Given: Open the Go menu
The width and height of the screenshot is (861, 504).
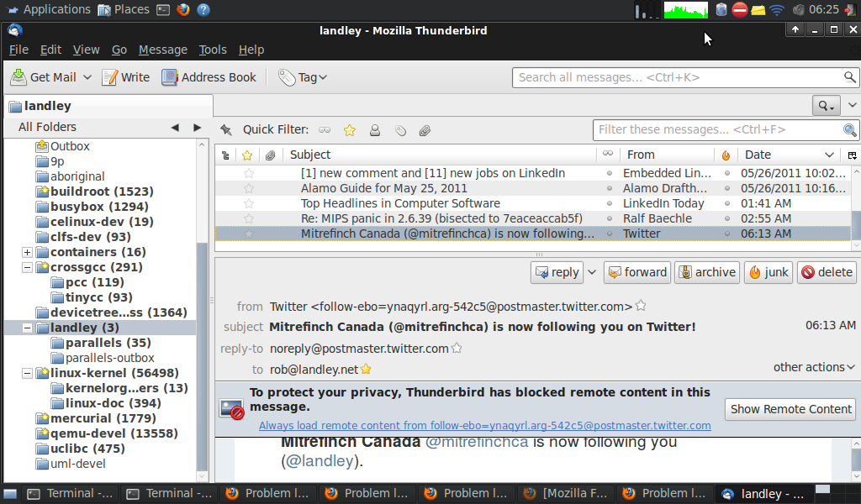Looking at the screenshot, I should [119, 50].
